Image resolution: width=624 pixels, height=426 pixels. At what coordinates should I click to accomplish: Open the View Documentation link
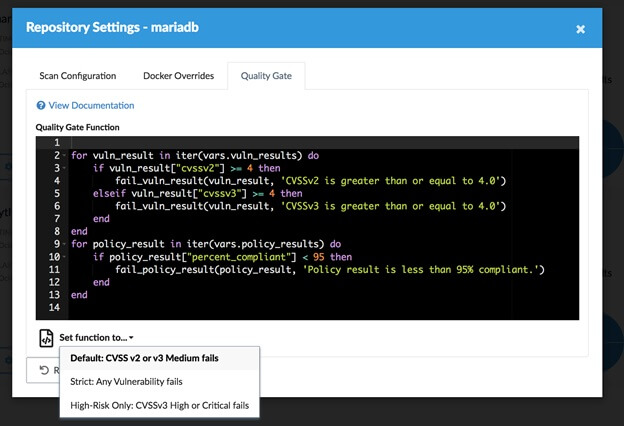pos(91,106)
